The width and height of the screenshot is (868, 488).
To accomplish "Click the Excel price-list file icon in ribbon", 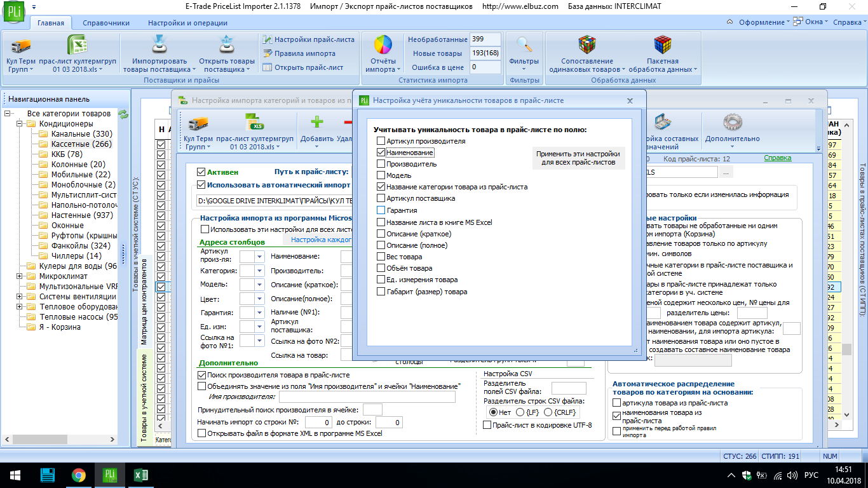I will click(x=77, y=46).
